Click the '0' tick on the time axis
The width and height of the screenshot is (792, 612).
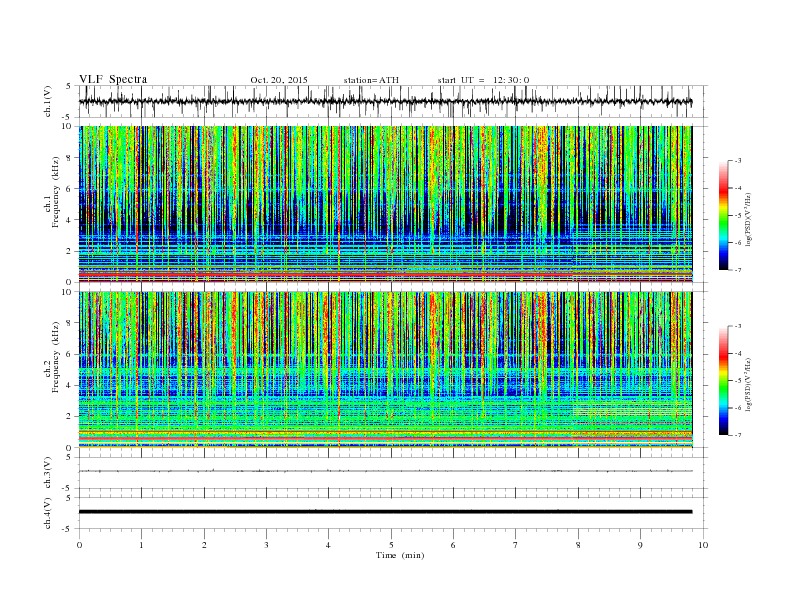(x=79, y=545)
